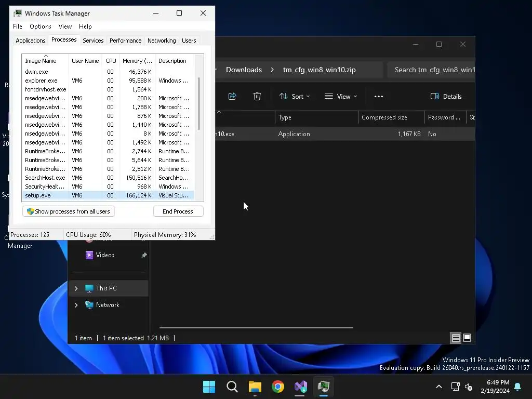Click Show processes from all users

pos(68,211)
